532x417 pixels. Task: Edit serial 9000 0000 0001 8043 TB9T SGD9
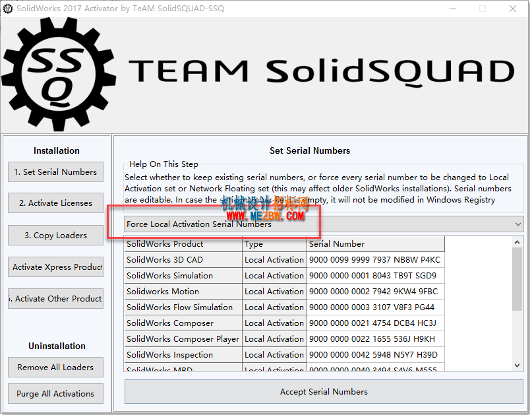coord(376,276)
